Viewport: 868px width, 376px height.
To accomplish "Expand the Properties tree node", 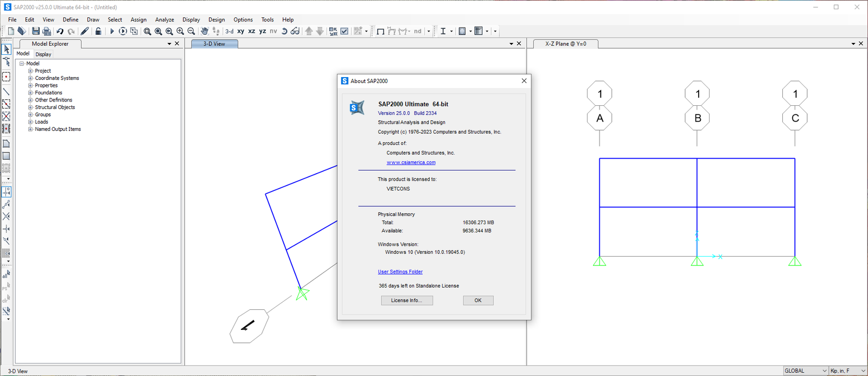I will (30, 86).
